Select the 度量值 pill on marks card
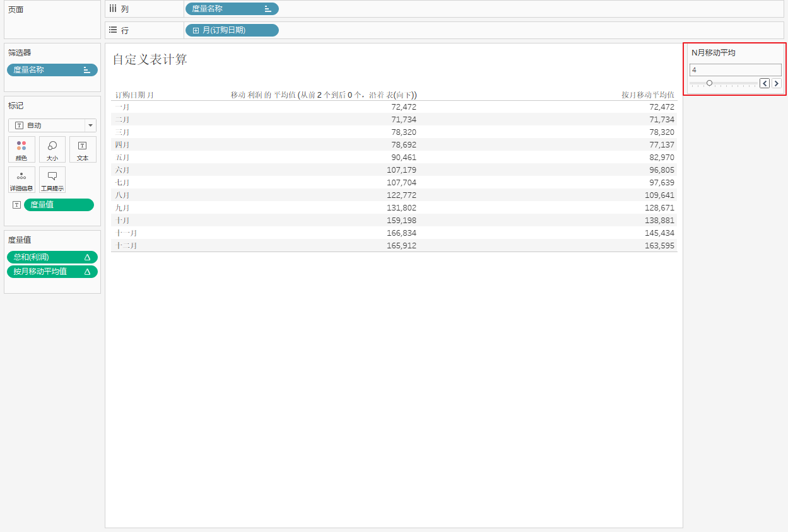 click(59, 205)
